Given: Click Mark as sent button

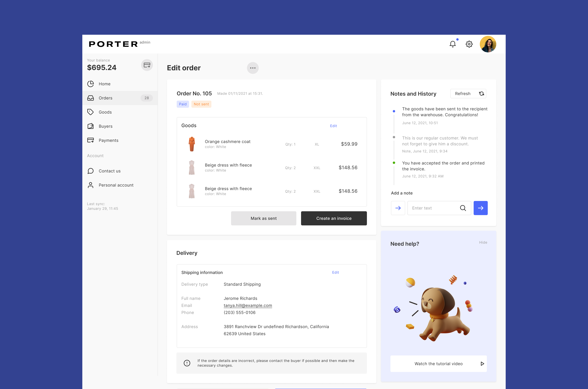Looking at the screenshot, I should 264,218.
